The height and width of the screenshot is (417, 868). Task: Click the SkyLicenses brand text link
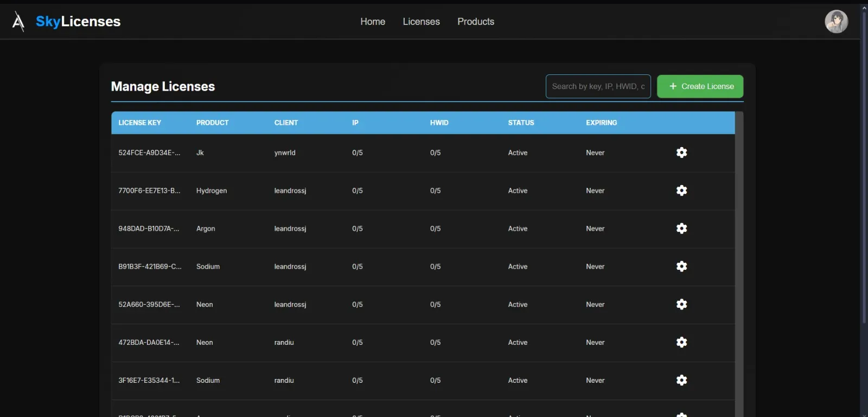78,22
